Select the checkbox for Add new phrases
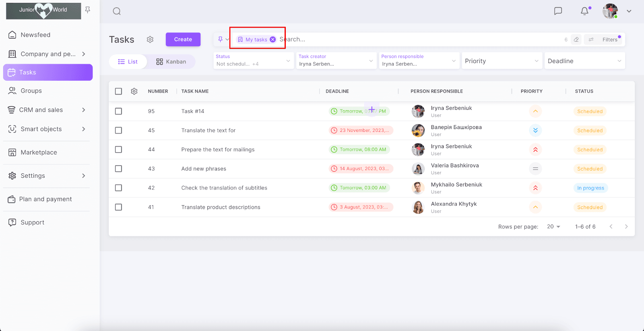This screenshot has width=644, height=331. coord(118,169)
